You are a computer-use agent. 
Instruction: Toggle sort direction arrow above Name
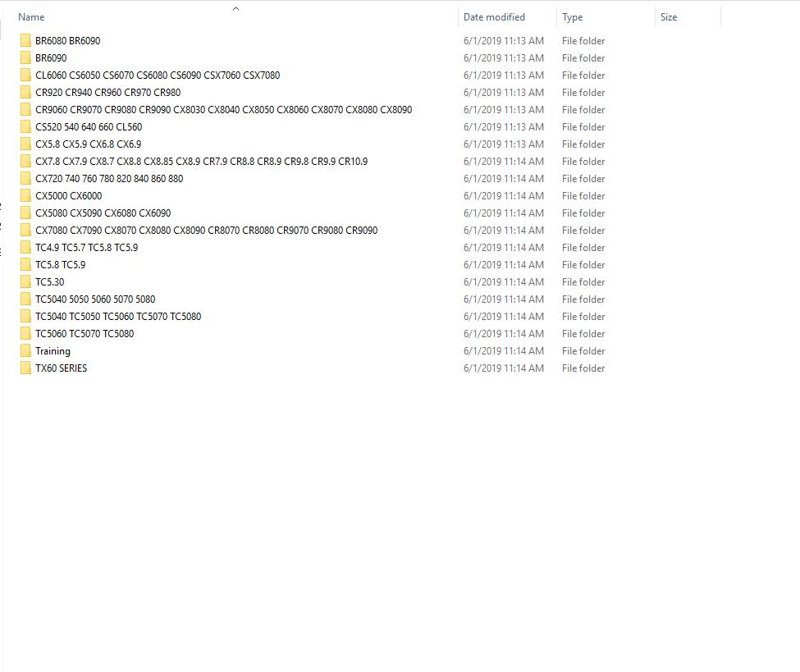235,8
